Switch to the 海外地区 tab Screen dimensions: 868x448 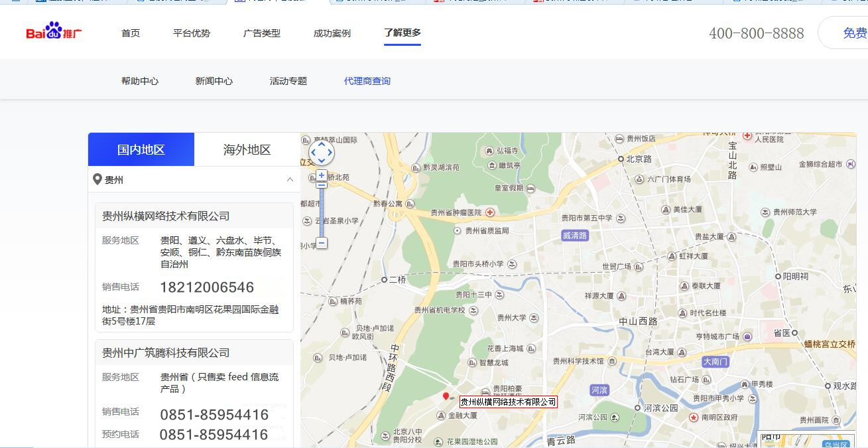point(247,149)
